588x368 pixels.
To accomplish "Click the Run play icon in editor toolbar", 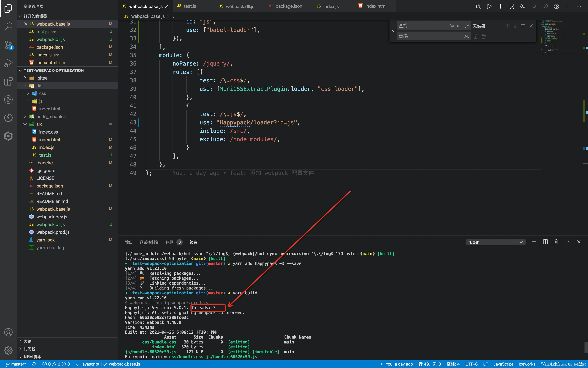I will click(x=489, y=6).
